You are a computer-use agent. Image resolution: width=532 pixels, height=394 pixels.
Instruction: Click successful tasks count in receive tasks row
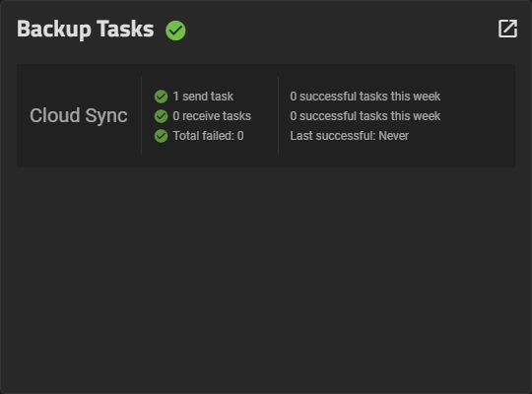point(366,116)
